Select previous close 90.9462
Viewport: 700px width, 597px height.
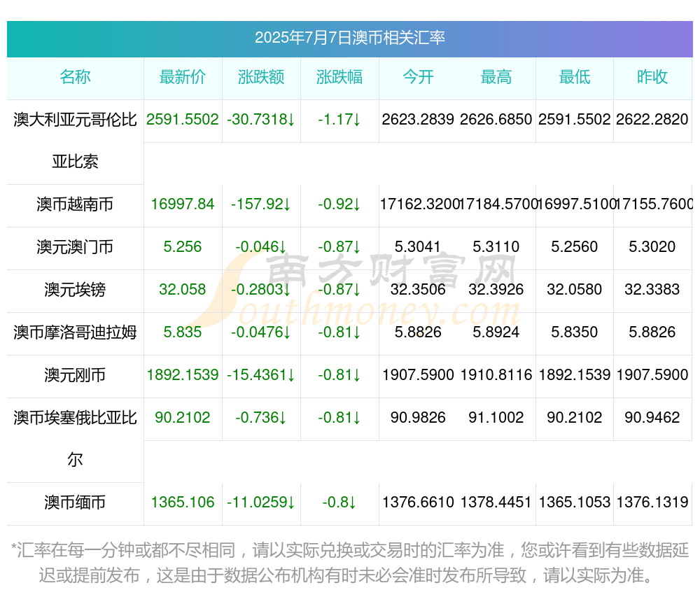(652, 417)
